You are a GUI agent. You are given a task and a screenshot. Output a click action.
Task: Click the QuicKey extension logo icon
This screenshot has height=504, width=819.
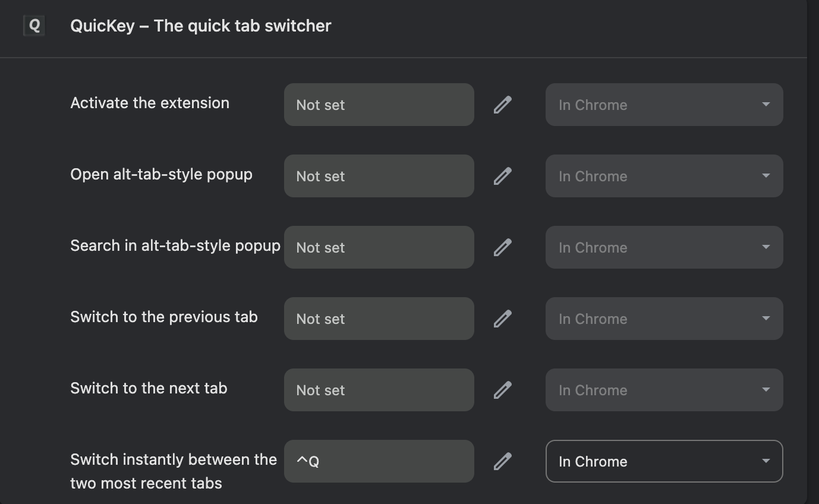(34, 26)
